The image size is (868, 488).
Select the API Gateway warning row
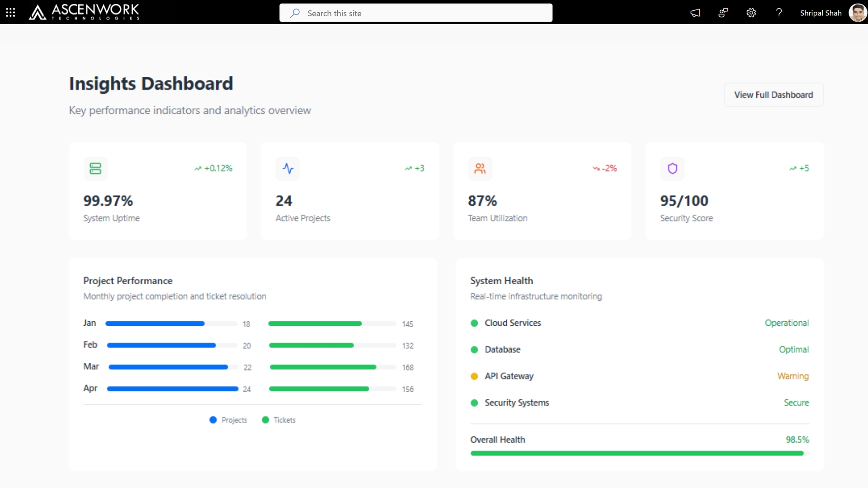pos(639,376)
